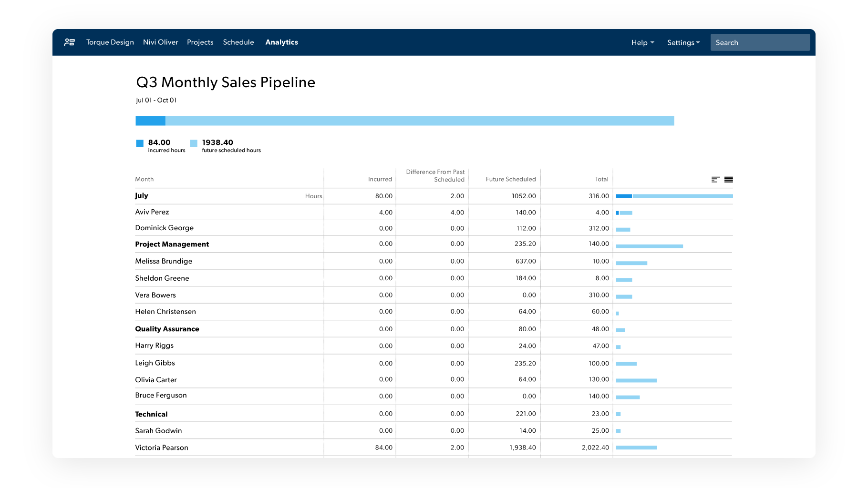Sort by Future Scheduled column header
The height and width of the screenshot is (488, 868).
(510, 179)
